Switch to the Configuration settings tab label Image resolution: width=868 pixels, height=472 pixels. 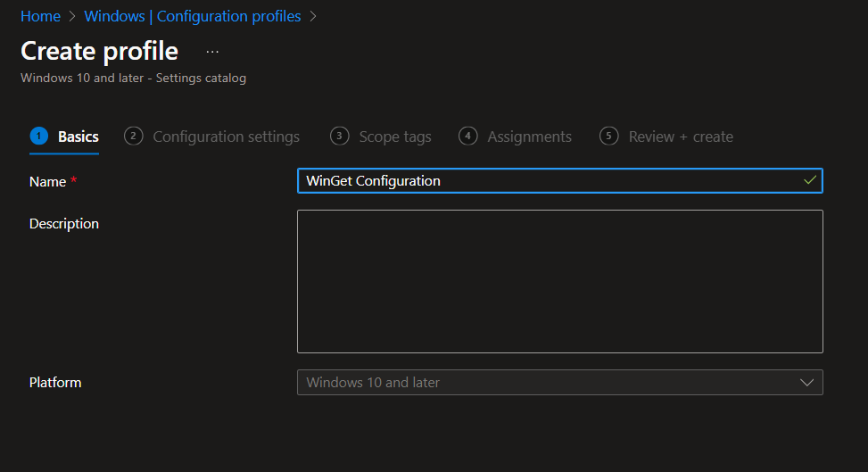pyautogui.click(x=226, y=137)
